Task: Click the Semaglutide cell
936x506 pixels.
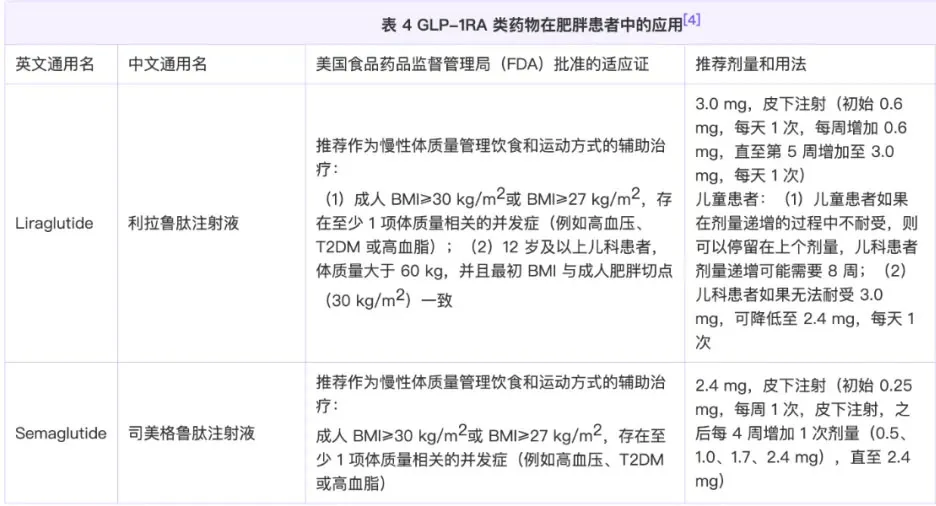Action: coord(61,433)
